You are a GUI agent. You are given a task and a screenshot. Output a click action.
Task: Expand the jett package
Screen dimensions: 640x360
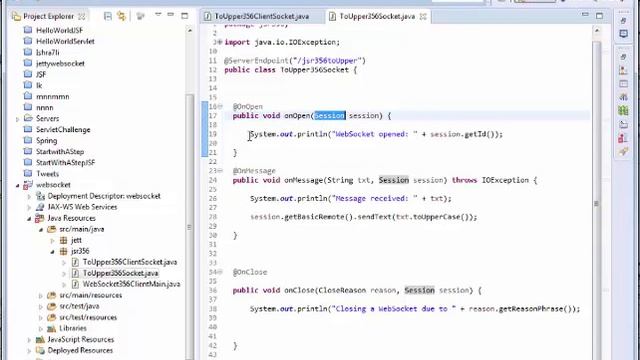[x=52, y=240]
